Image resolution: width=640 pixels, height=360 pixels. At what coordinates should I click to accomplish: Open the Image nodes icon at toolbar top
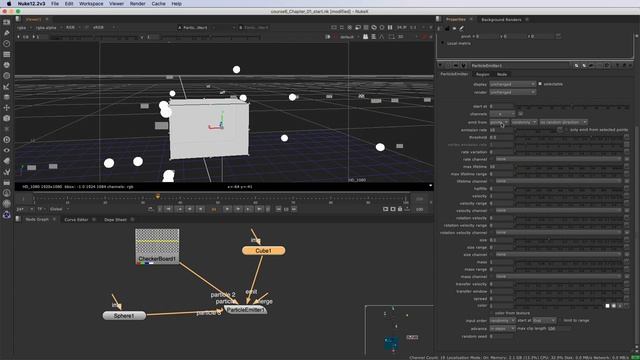[x=7, y=22]
